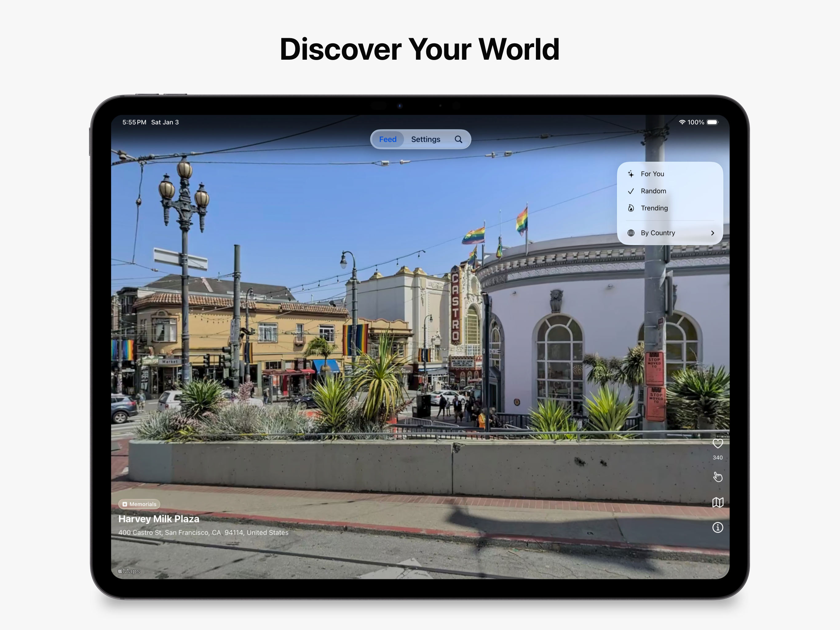840x630 pixels.
Task: Click the flame icon beside Trending
Action: pyautogui.click(x=631, y=208)
